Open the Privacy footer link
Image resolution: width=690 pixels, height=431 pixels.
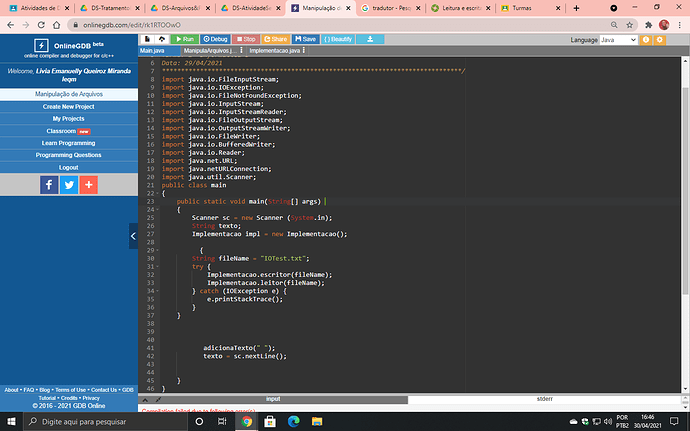click(91, 398)
